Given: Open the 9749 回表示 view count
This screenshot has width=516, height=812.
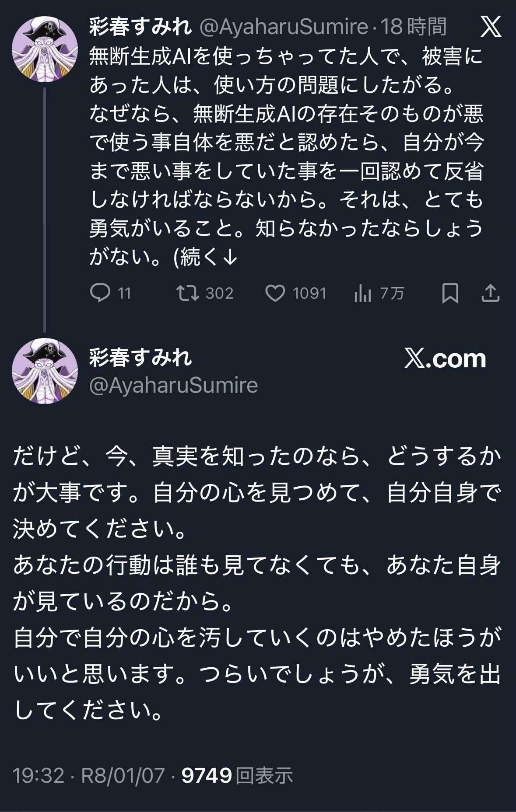Looking at the screenshot, I should (x=237, y=775).
